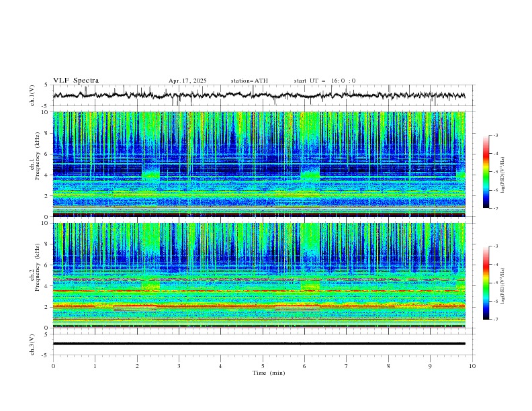Click the ch.1 voltage waveform trace
The image size is (532, 411).
[x=259, y=95]
